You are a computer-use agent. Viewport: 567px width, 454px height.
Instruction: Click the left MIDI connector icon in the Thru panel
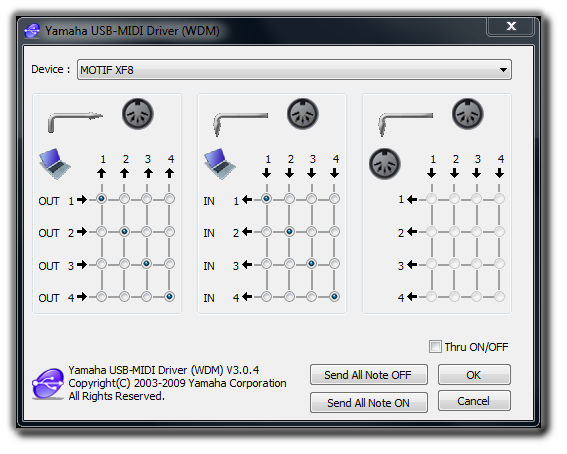pyautogui.click(x=385, y=164)
